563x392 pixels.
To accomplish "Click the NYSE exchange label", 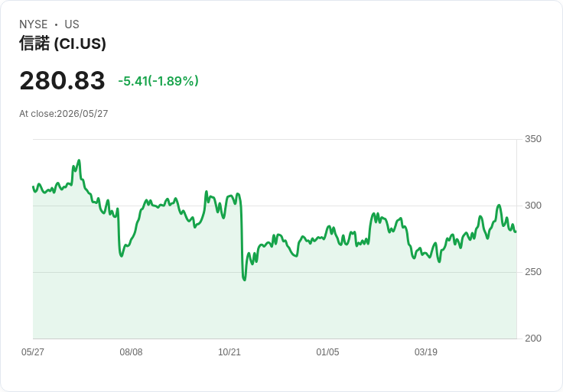I will point(34,24).
